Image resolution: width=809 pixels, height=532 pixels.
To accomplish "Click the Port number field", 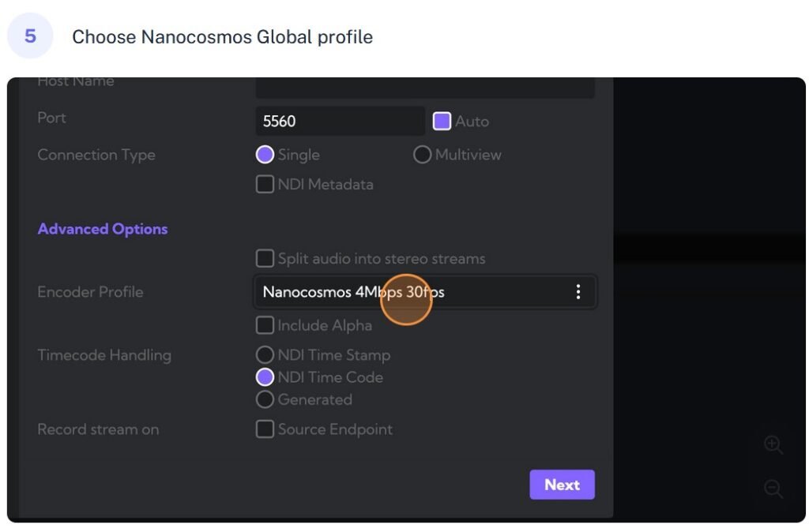I will [x=340, y=120].
